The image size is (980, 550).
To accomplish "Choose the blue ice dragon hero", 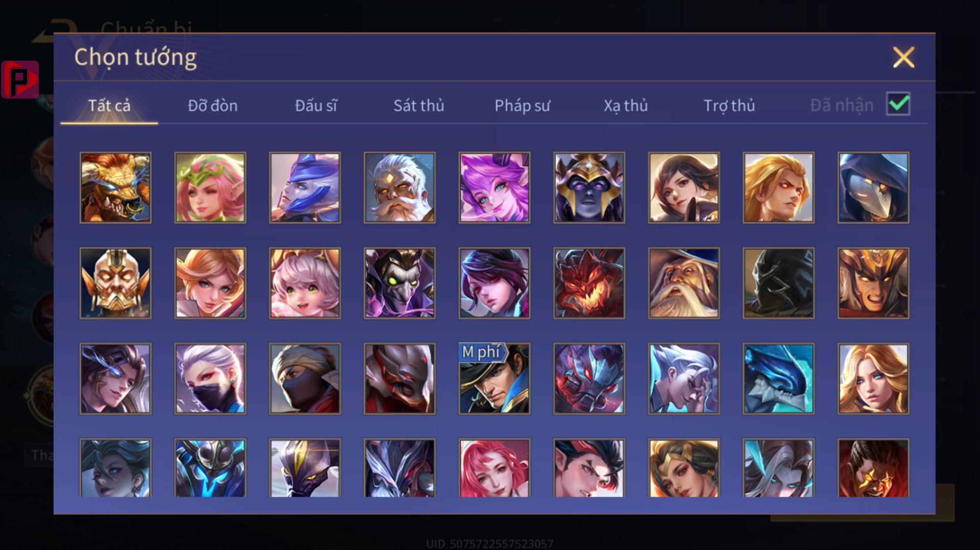I will pyautogui.click(x=778, y=379).
